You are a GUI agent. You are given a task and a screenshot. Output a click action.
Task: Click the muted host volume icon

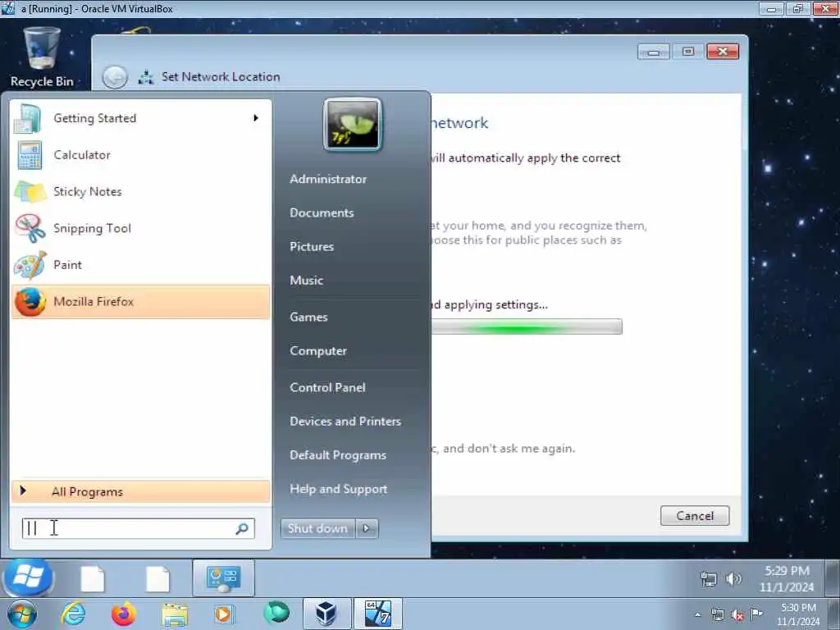point(737,615)
